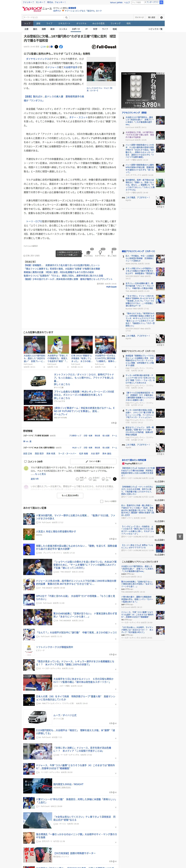
Task: Close the medicine advertisement
Action: point(163,73)
